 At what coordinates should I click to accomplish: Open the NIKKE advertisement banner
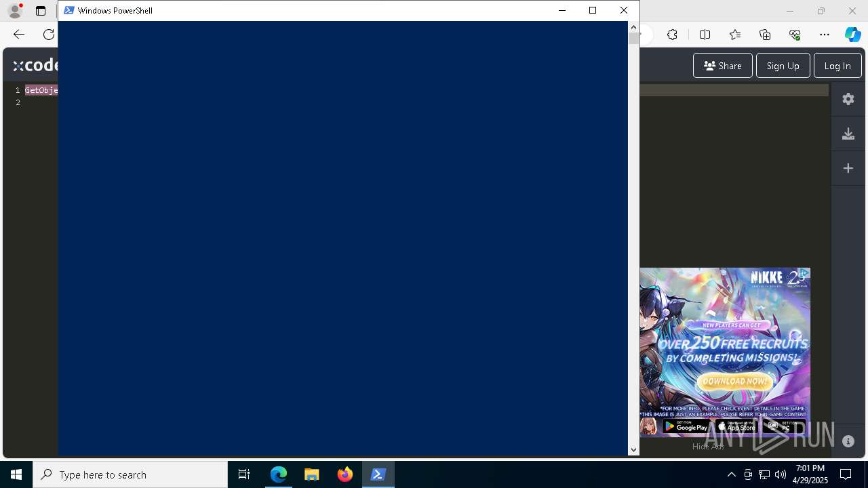pyautogui.click(x=725, y=352)
